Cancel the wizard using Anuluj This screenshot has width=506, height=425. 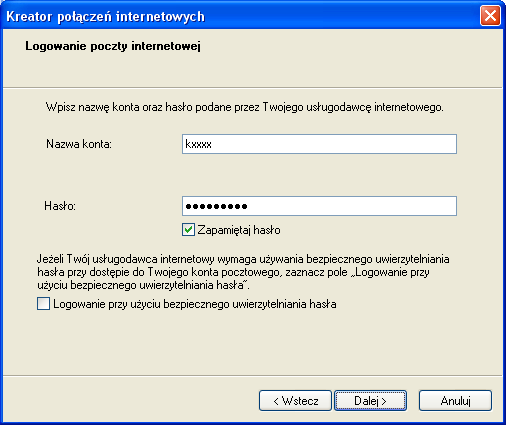(455, 400)
